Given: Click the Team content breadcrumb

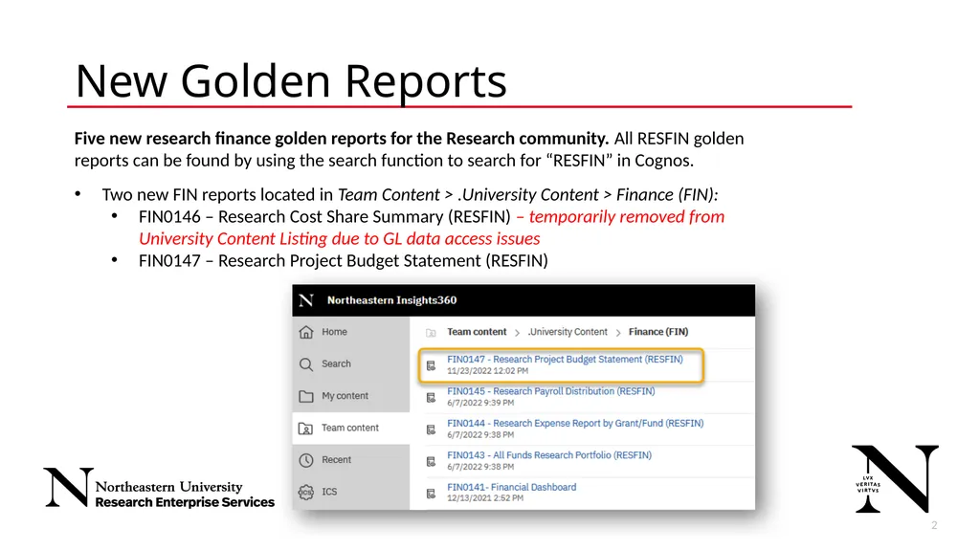Looking at the screenshot, I should click(477, 332).
